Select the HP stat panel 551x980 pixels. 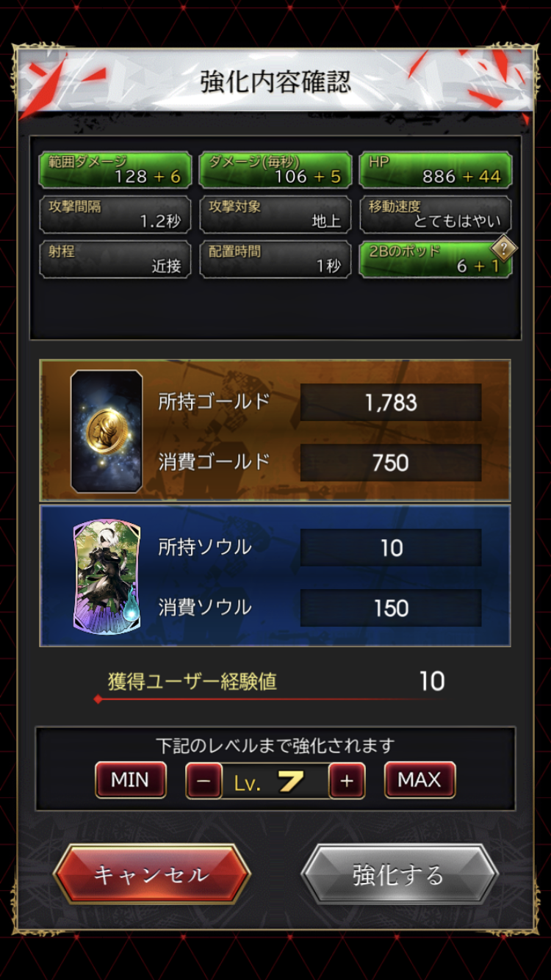[x=436, y=170]
